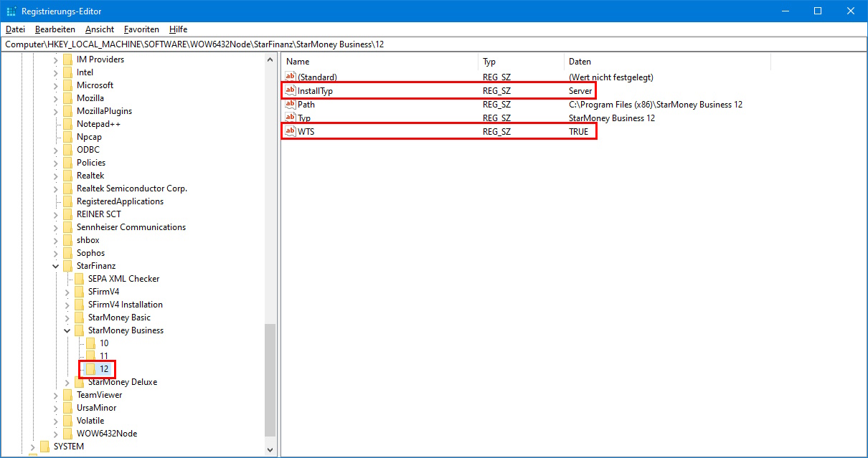Expand the Mozilla key node
Screen dimensions: 868x458
coord(56,98)
